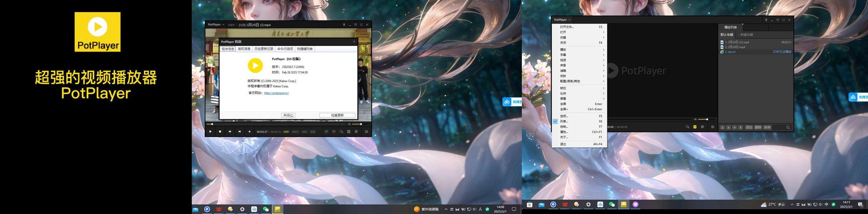Toggle H/W hardware acceleration indicator
The width and height of the screenshot is (868, 214).
pyautogui.click(x=286, y=132)
